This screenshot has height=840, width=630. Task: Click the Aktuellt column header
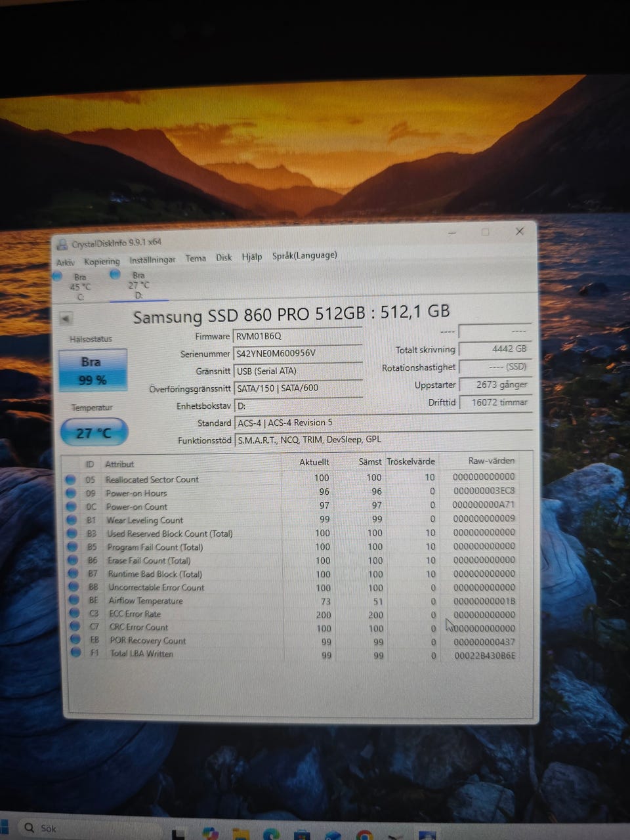tap(314, 462)
